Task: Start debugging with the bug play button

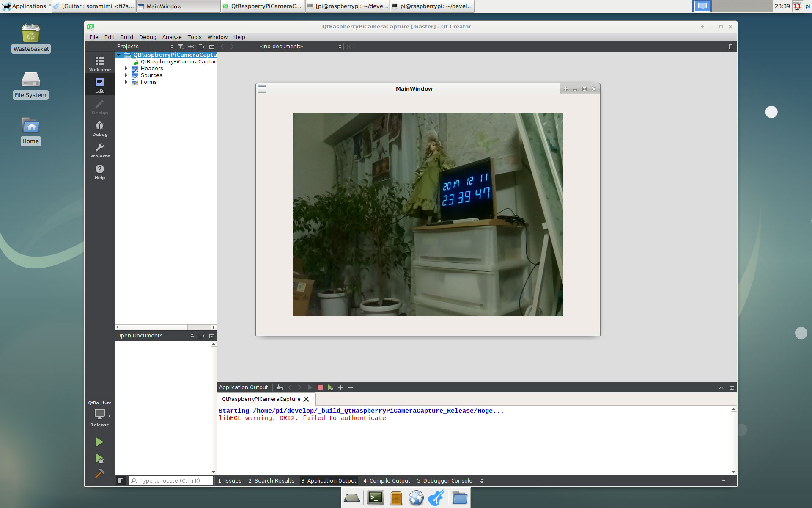Action: pyautogui.click(x=99, y=458)
